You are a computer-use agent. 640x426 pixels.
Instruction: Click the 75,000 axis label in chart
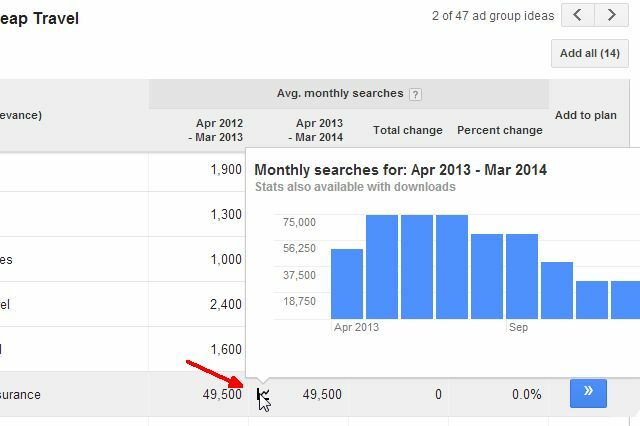tap(299, 222)
